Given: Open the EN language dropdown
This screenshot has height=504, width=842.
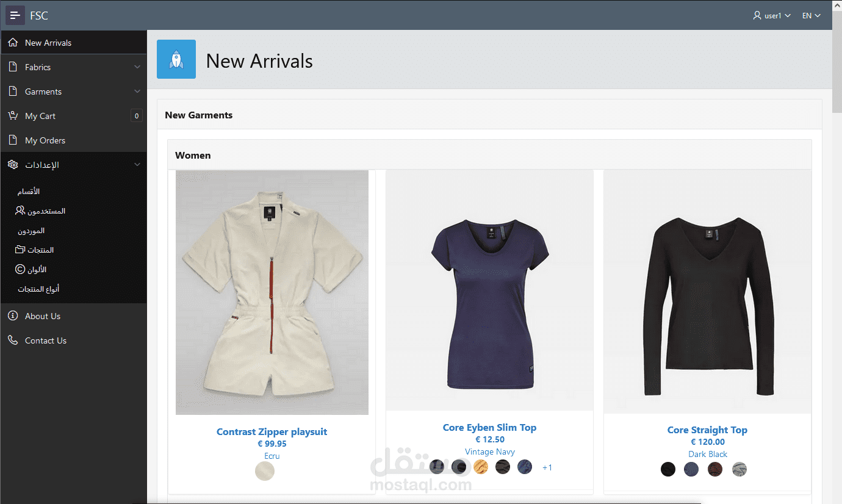Looking at the screenshot, I should tap(811, 15).
